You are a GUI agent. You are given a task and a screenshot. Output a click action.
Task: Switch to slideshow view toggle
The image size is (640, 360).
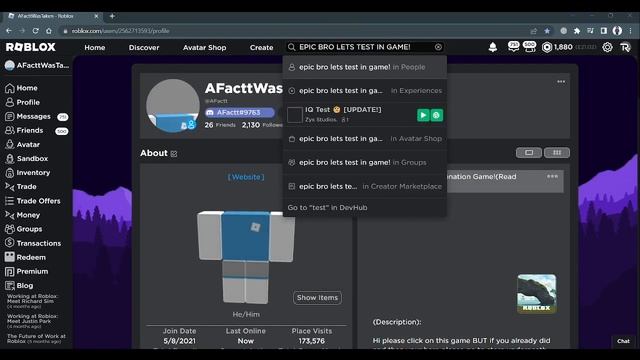529,153
